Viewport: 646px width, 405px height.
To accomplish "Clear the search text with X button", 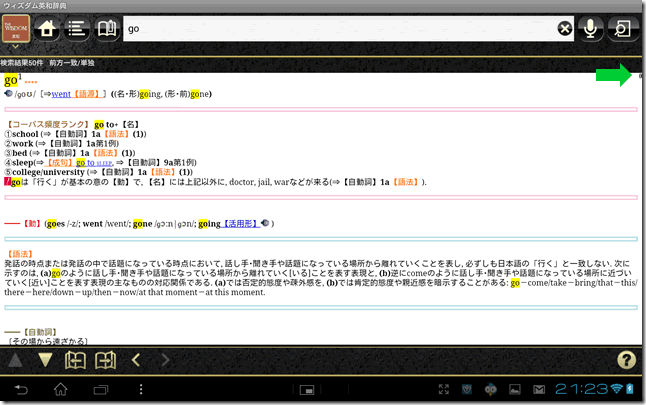I will 565,29.
